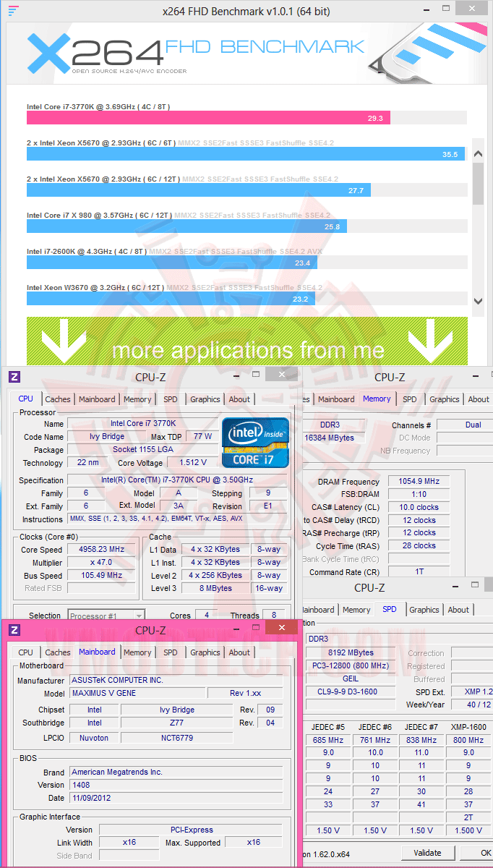The height and width of the screenshot is (868, 493).
Task: Click the CPU-Z icon in the front Mainboard window
Action: click(x=15, y=630)
